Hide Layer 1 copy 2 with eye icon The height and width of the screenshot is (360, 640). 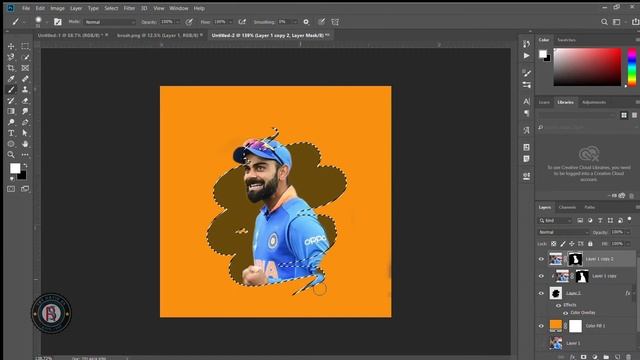pos(541,259)
